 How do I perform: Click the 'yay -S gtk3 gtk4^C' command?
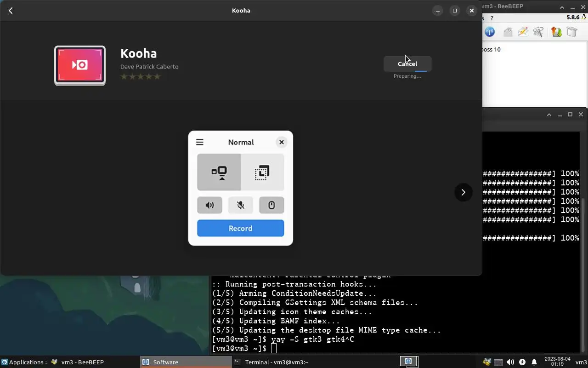(x=313, y=339)
